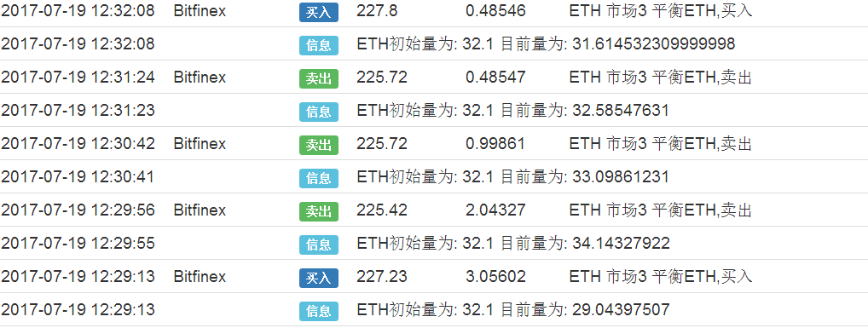Select the amount 3.05602
Screen dimensions: 868x328
point(495,277)
